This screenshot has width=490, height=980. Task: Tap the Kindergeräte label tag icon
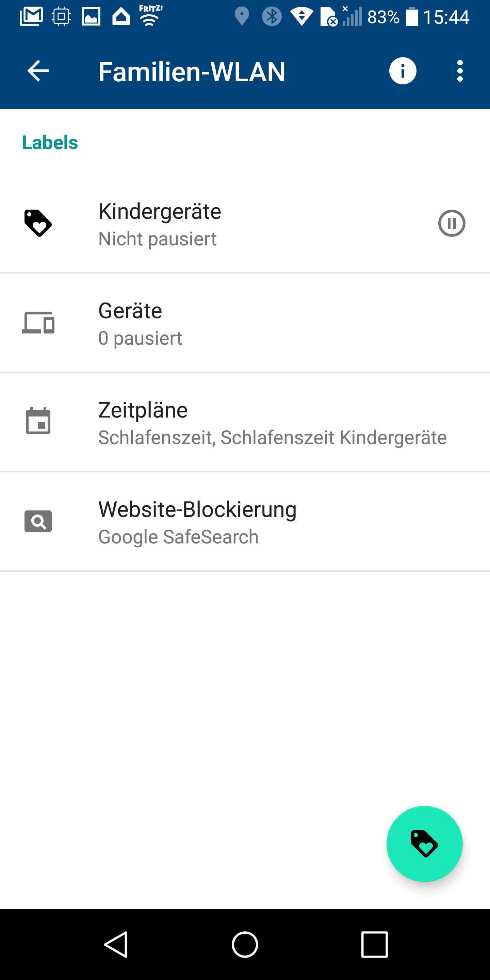click(x=38, y=223)
